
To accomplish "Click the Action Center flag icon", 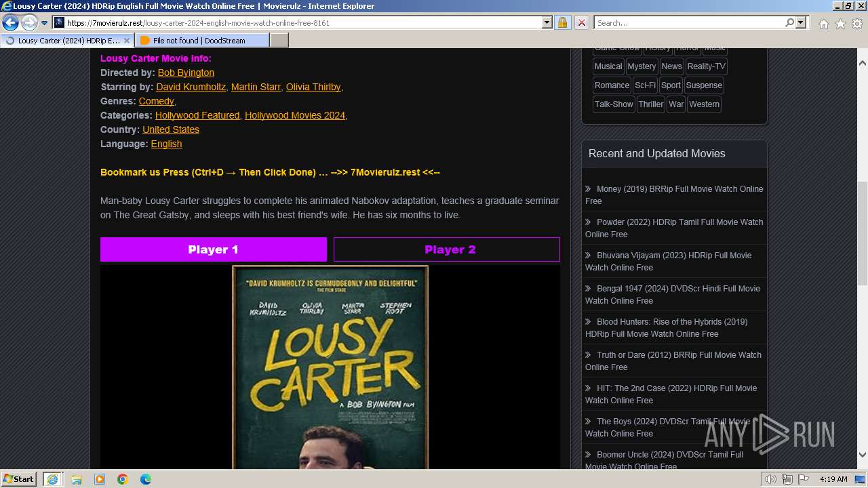I will [804, 479].
